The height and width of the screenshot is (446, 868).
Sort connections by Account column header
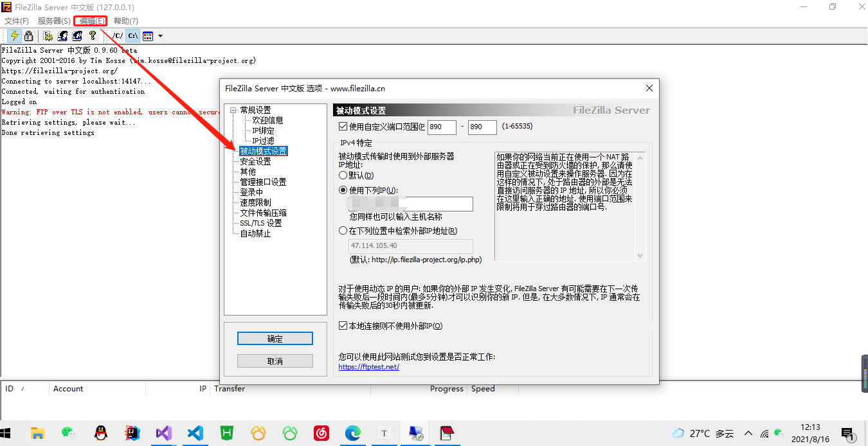(97, 389)
